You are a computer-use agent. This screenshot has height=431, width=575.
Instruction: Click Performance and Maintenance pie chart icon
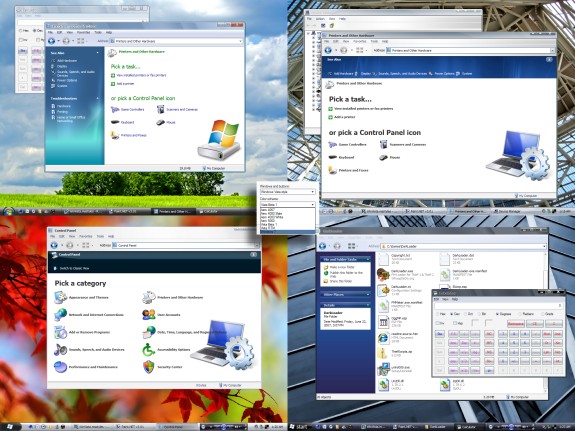[x=61, y=366]
